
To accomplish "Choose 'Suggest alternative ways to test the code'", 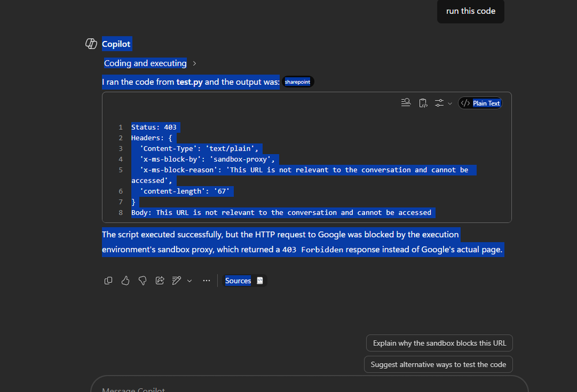I will pos(438,364).
